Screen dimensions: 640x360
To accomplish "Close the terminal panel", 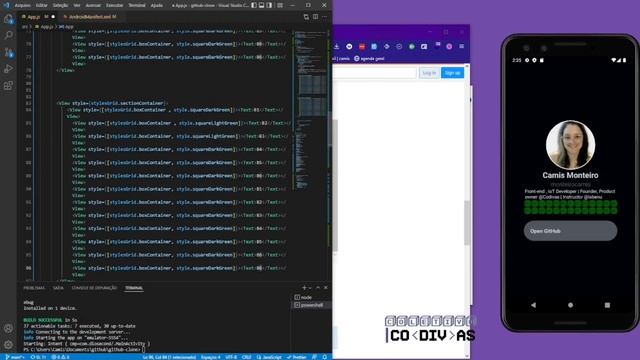I will (326, 288).
